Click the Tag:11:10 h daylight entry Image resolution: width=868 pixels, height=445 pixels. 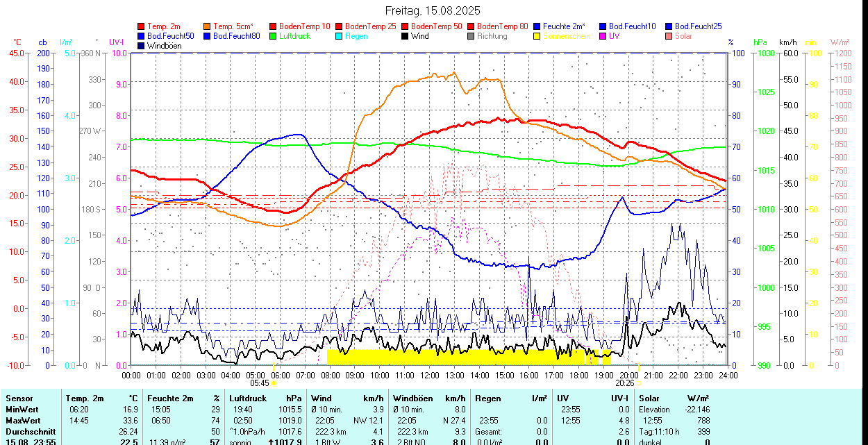click(659, 432)
